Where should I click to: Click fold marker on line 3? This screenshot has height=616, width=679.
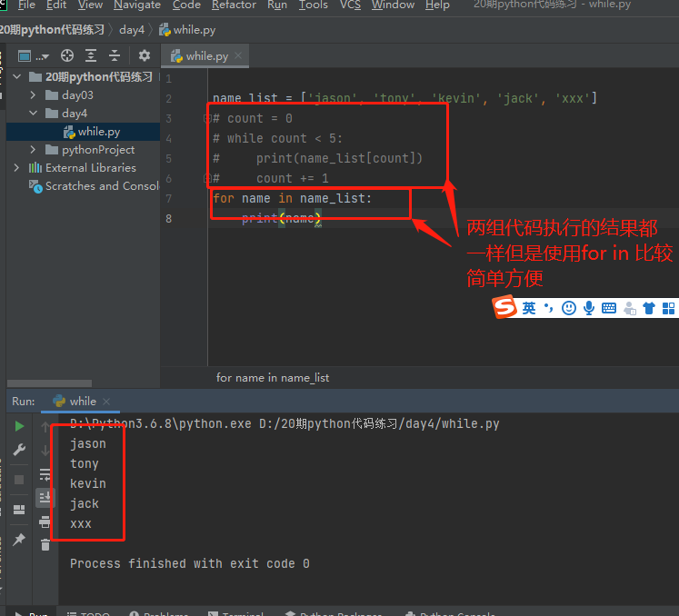[x=207, y=118]
